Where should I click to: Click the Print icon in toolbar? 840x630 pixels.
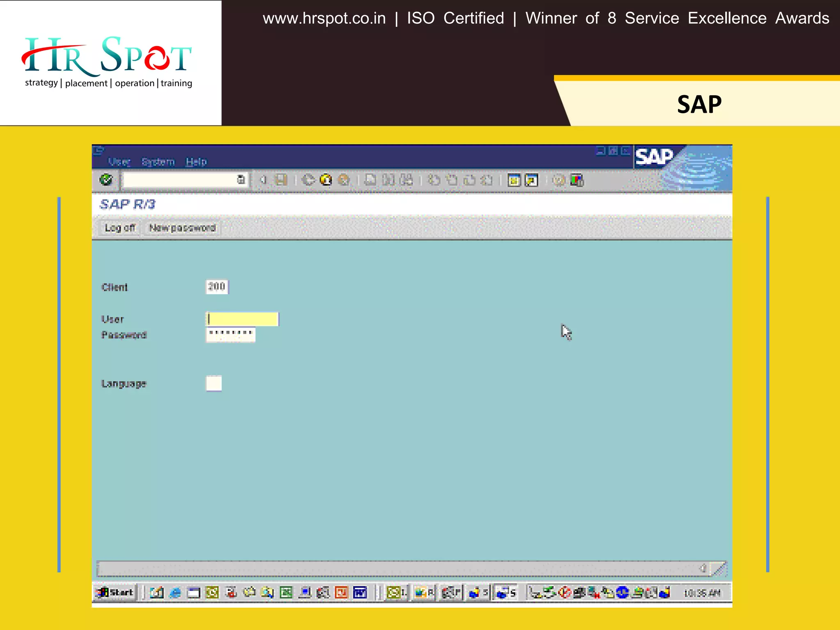(x=370, y=180)
